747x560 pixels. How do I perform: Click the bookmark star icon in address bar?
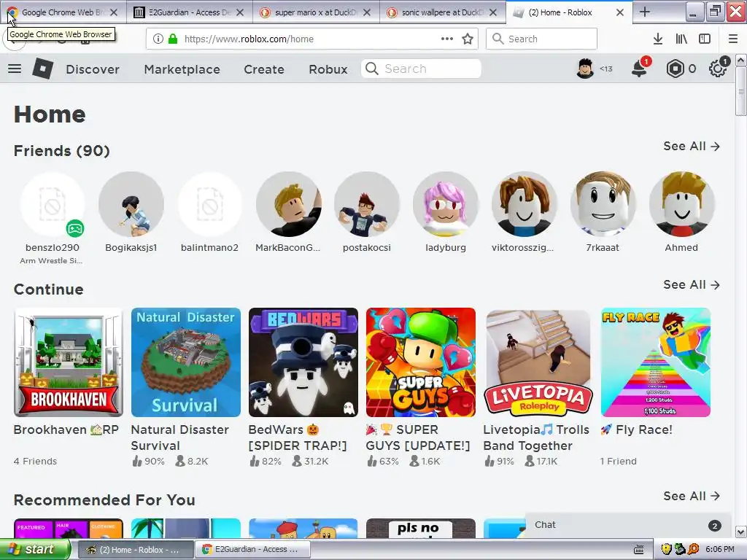468,39
